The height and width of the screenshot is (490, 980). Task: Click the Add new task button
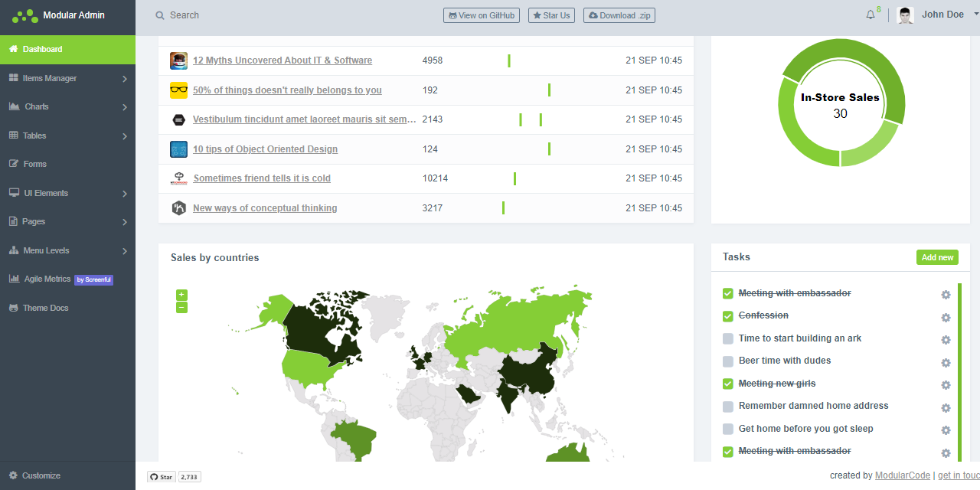[937, 257]
